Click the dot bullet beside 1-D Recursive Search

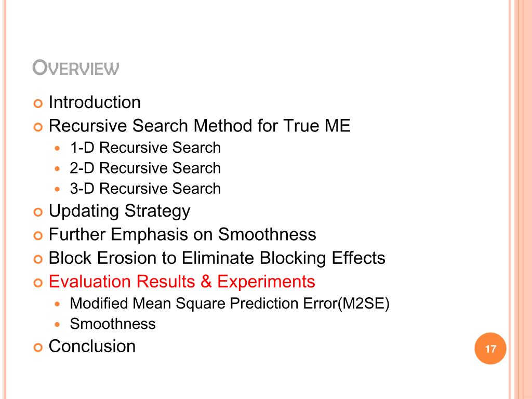(57, 148)
